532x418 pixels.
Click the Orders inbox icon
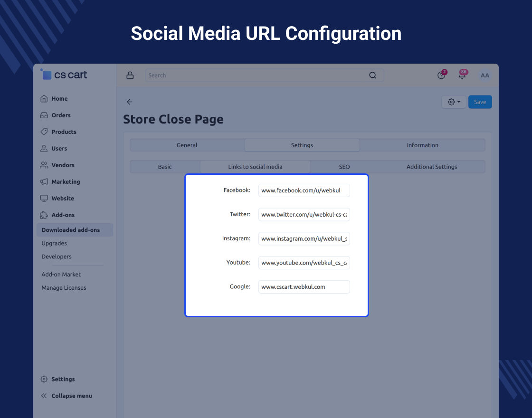44,115
